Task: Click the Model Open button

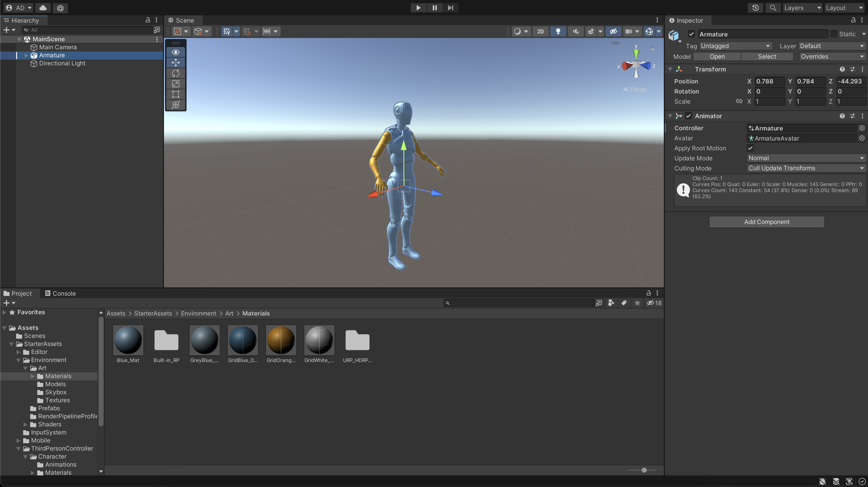Action: click(717, 57)
